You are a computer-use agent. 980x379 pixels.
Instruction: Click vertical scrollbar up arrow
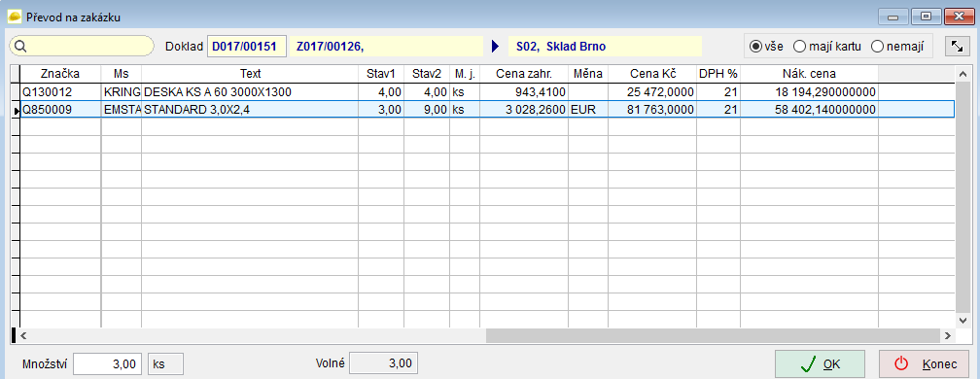point(963,74)
